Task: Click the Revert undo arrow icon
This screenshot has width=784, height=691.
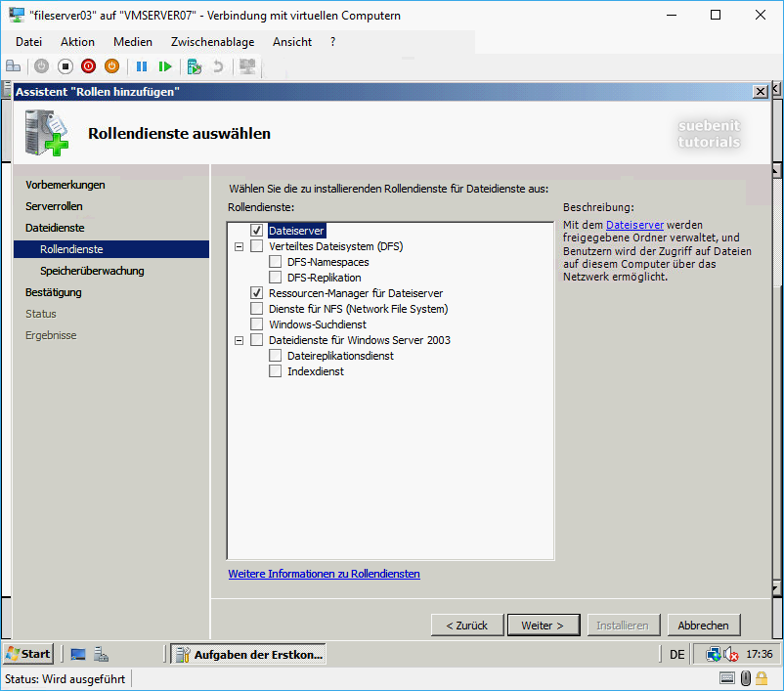Action: (218, 66)
